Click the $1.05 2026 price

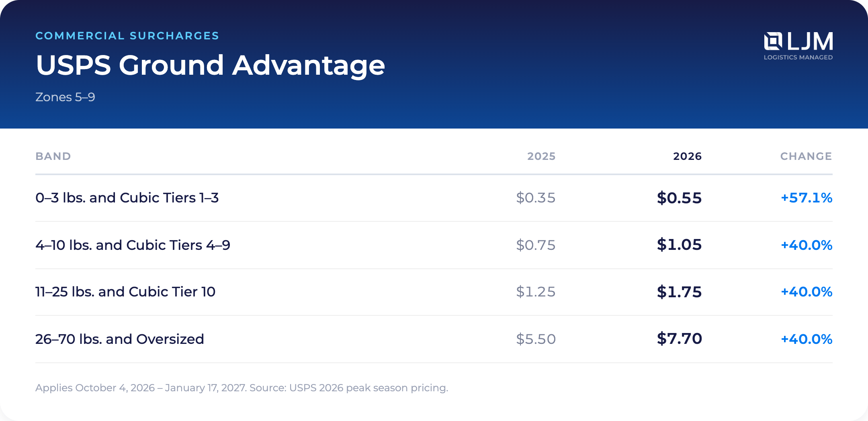pos(679,245)
